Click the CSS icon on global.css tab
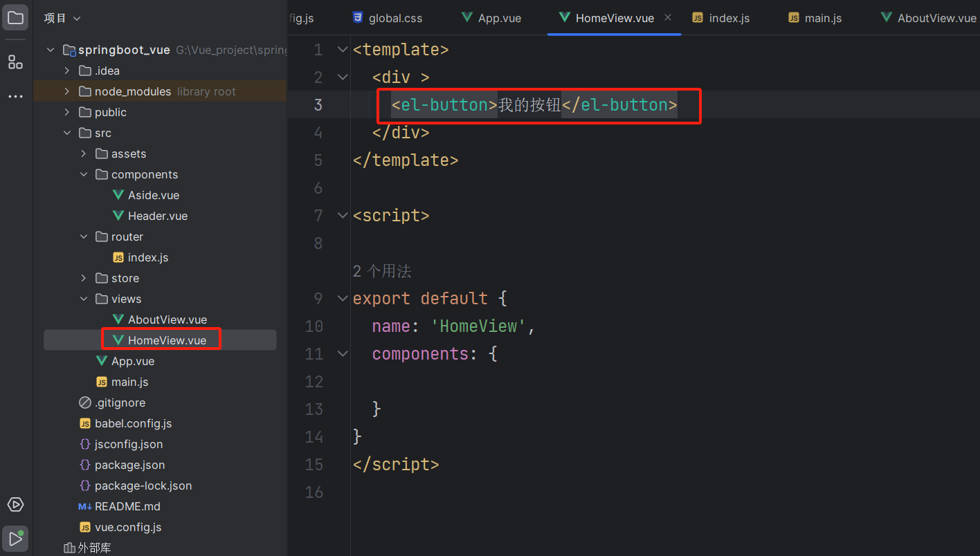This screenshot has width=980, height=556. pos(358,17)
